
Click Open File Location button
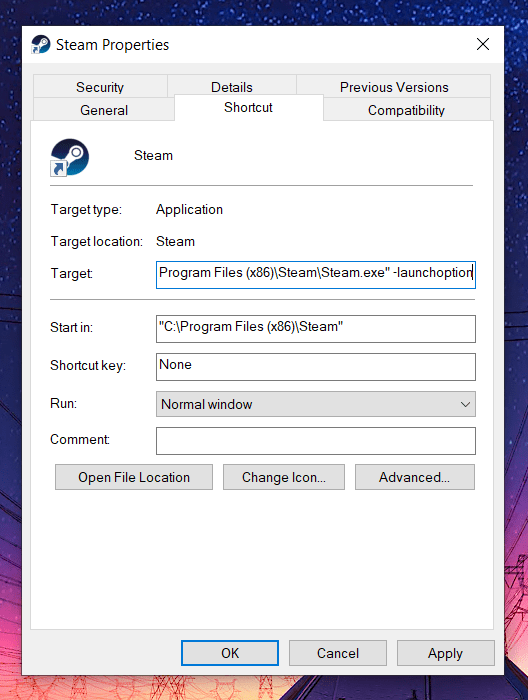[134, 477]
